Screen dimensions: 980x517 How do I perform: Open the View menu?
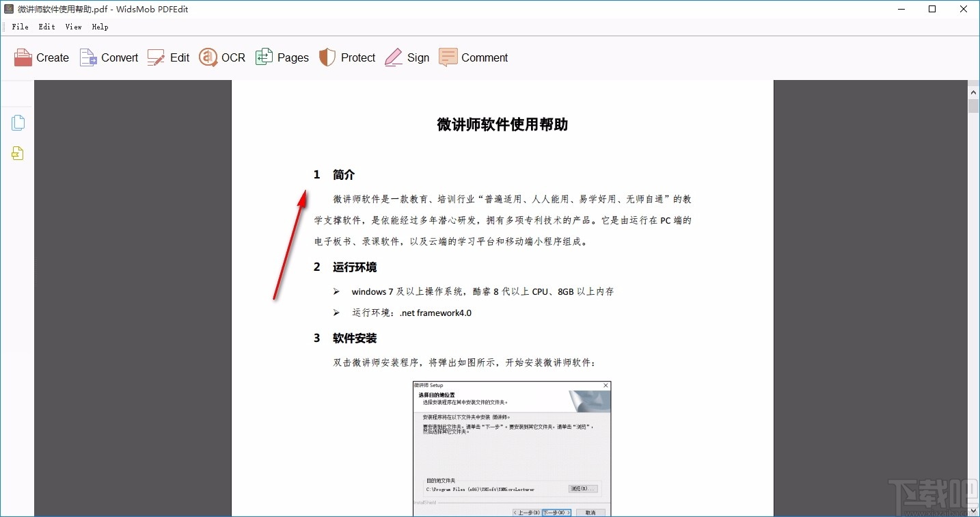click(x=72, y=27)
